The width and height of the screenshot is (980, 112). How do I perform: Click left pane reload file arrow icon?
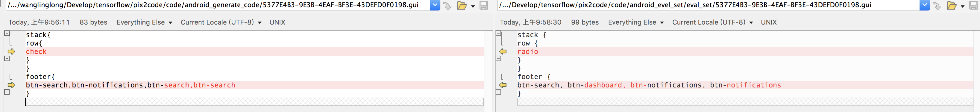pos(447,6)
